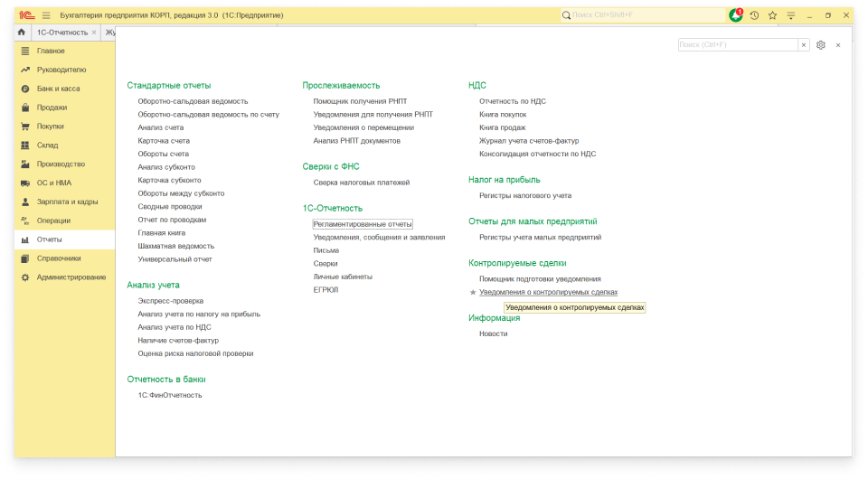This screenshot has width=868, height=479.
Task: Open the Банк и касса section
Action: click(x=58, y=89)
